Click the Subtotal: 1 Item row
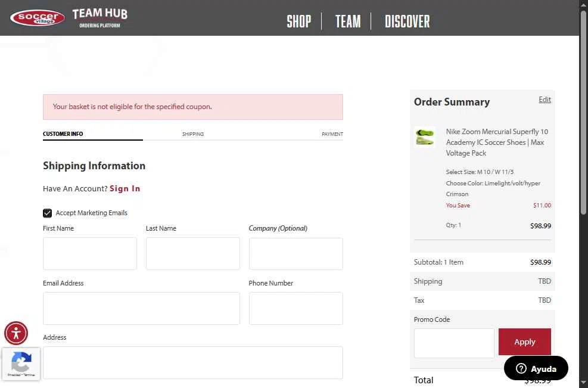 [x=482, y=262]
